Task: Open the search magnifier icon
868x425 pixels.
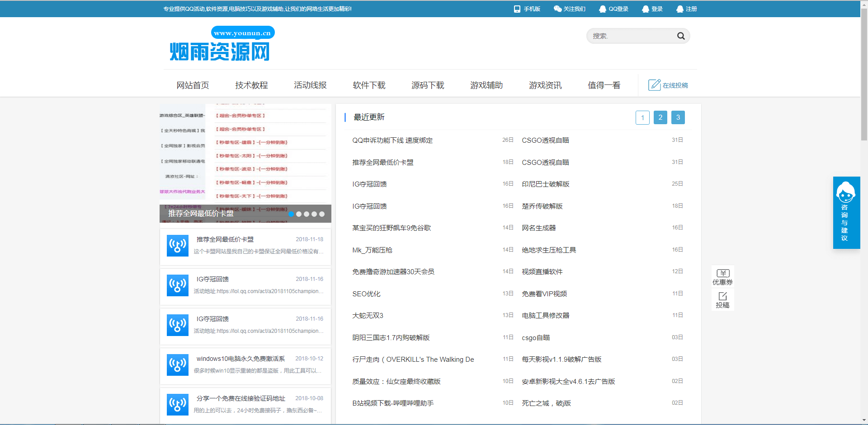Action: point(681,36)
